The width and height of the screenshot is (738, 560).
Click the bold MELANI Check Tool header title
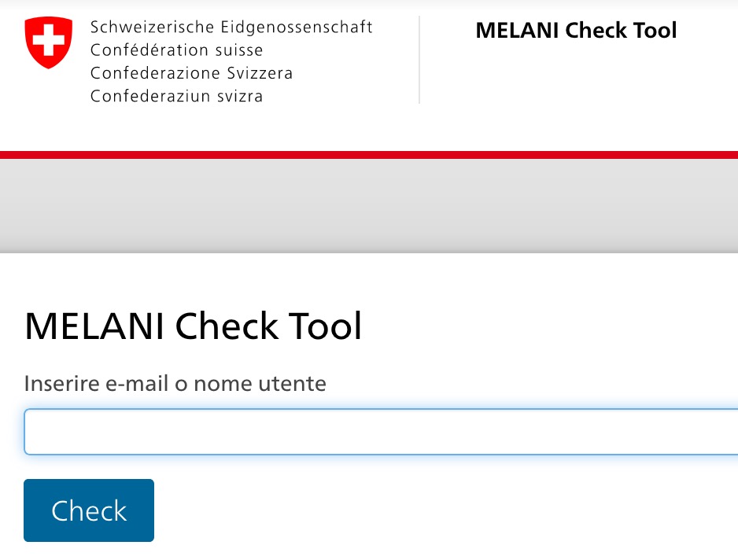click(576, 31)
